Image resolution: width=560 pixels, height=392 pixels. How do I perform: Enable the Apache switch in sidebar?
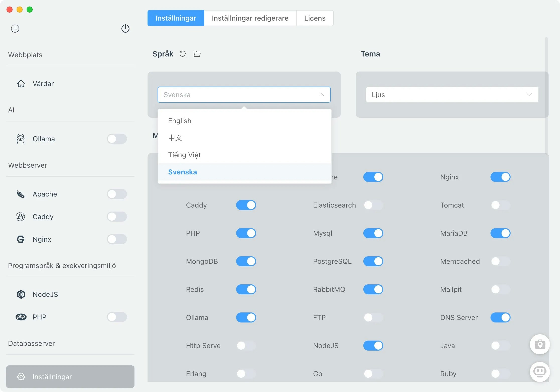click(117, 194)
